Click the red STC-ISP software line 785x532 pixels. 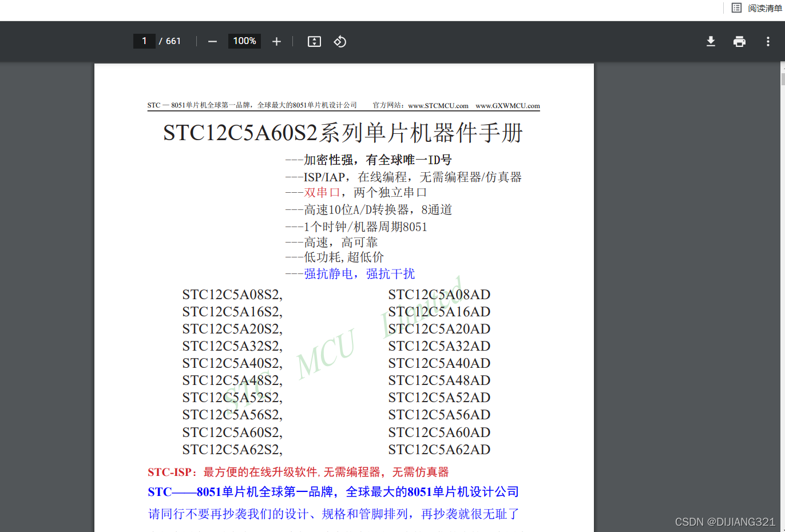point(298,473)
